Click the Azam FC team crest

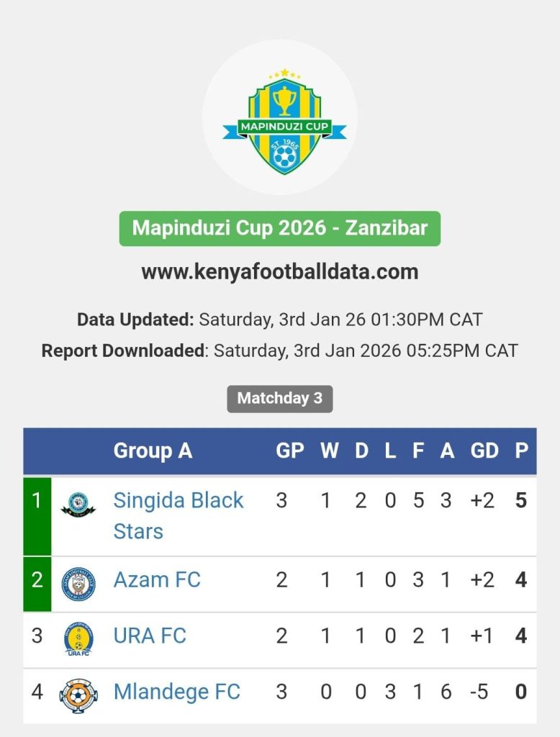click(x=78, y=584)
